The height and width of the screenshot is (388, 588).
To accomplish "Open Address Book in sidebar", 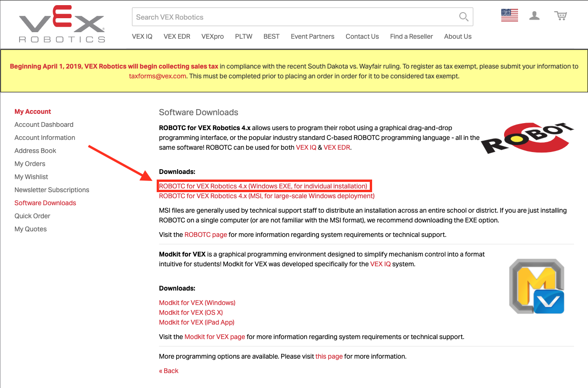I will pos(35,151).
